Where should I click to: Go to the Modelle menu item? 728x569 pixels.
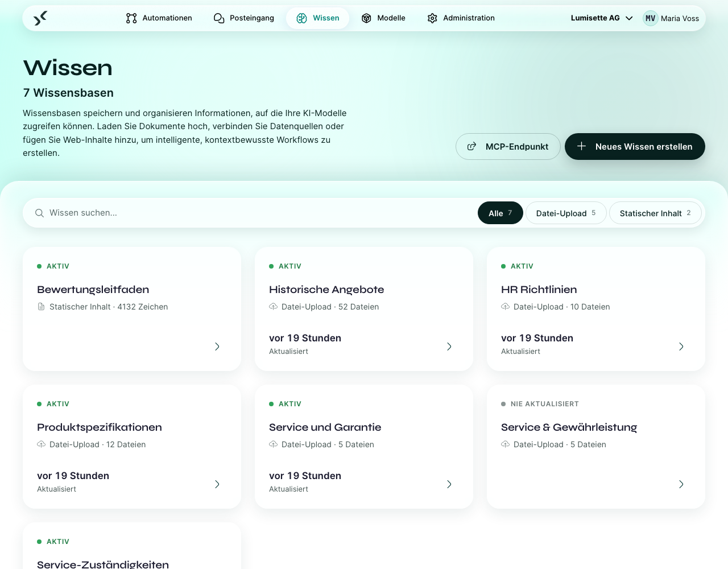click(x=384, y=18)
